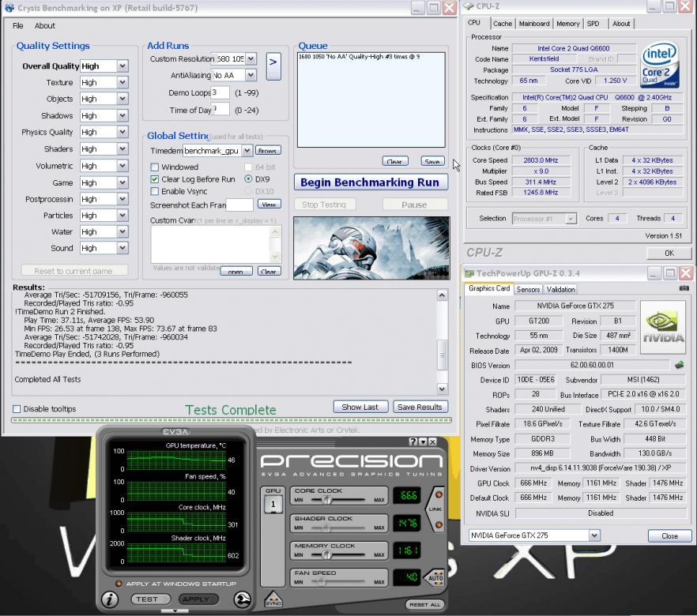
Task: Enable Vsync checkbox
Action: tap(155, 191)
